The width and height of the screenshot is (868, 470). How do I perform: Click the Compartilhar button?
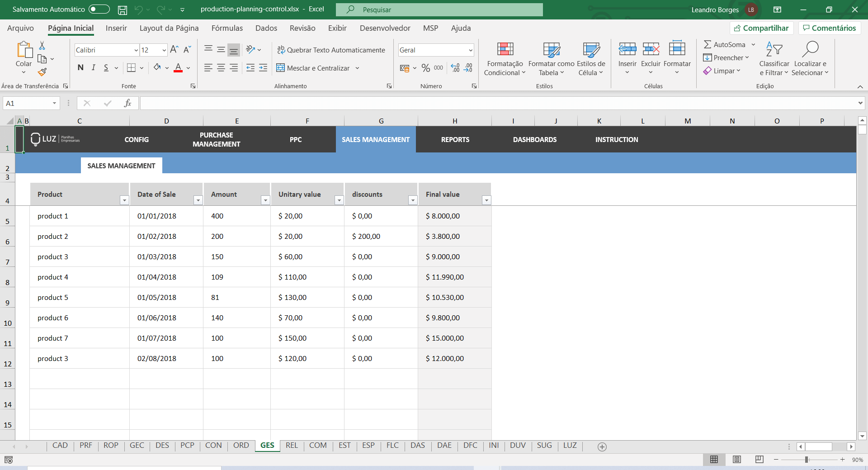pyautogui.click(x=761, y=28)
